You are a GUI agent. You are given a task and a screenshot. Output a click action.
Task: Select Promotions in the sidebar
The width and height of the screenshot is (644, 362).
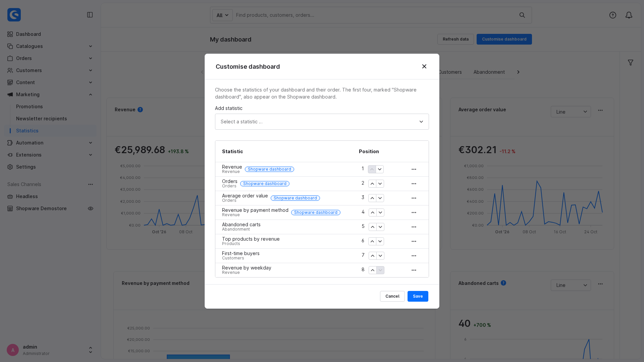[30, 107]
